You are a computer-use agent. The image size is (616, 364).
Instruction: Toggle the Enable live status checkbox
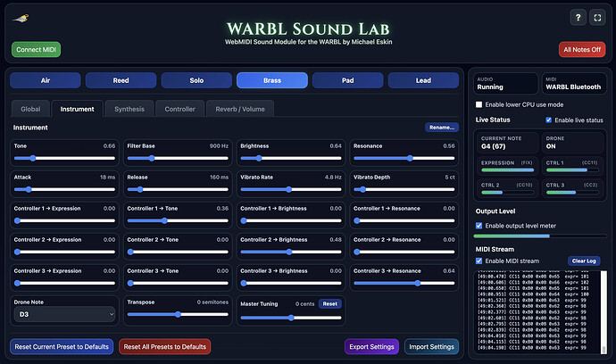(x=548, y=120)
